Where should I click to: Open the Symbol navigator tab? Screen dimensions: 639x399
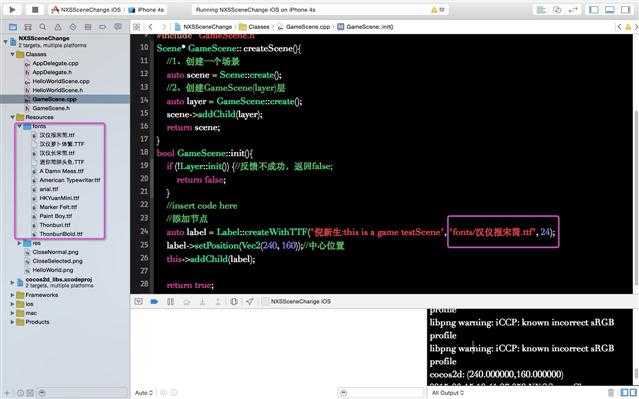28,27
